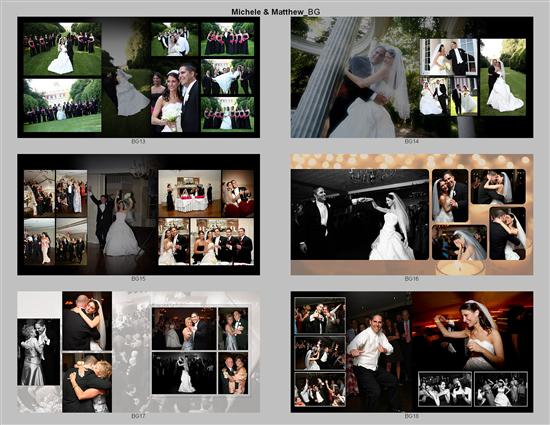Viewport: 550px width, 425px height.
Task: Open the BG17 parent dances spread
Action: click(139, 352)
